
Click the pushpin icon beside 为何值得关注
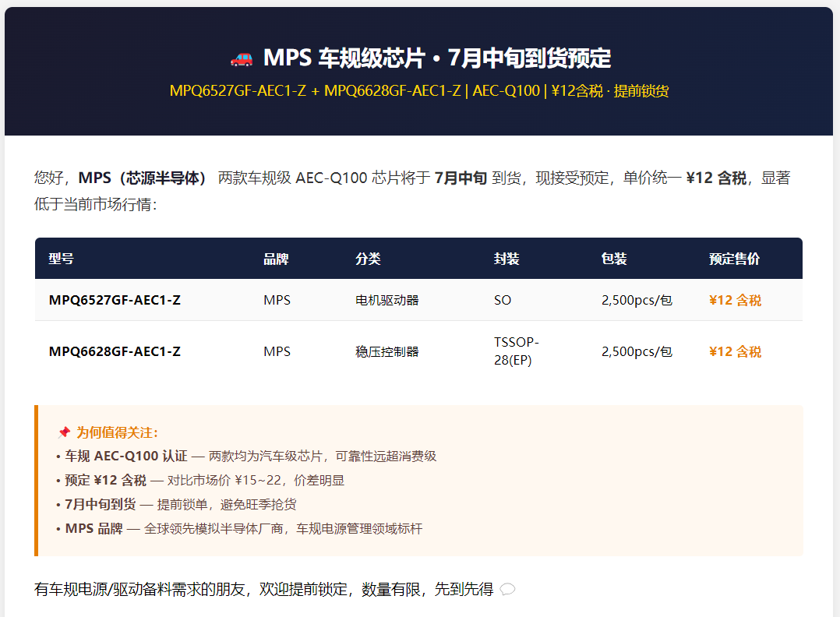click(64, 432)
